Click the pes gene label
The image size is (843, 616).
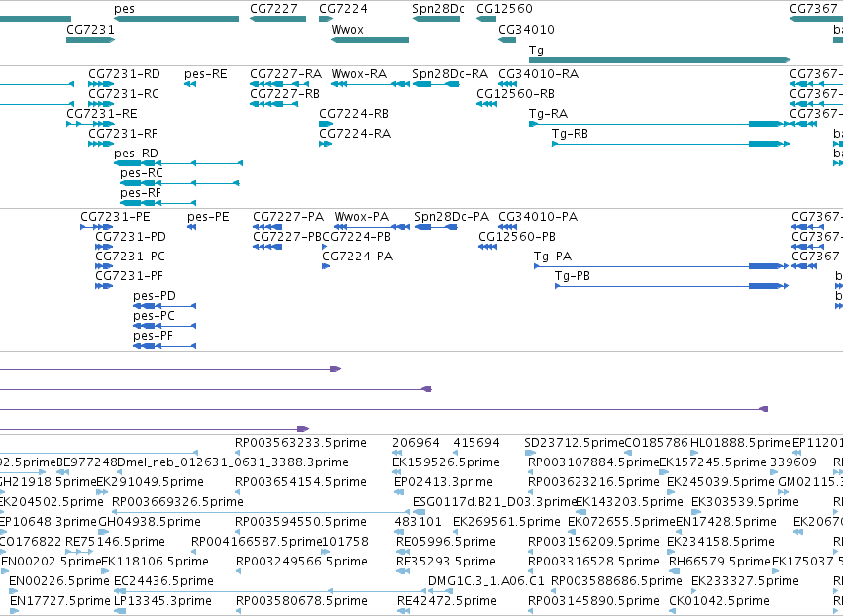pyautogui.click(x=124, y=9)
